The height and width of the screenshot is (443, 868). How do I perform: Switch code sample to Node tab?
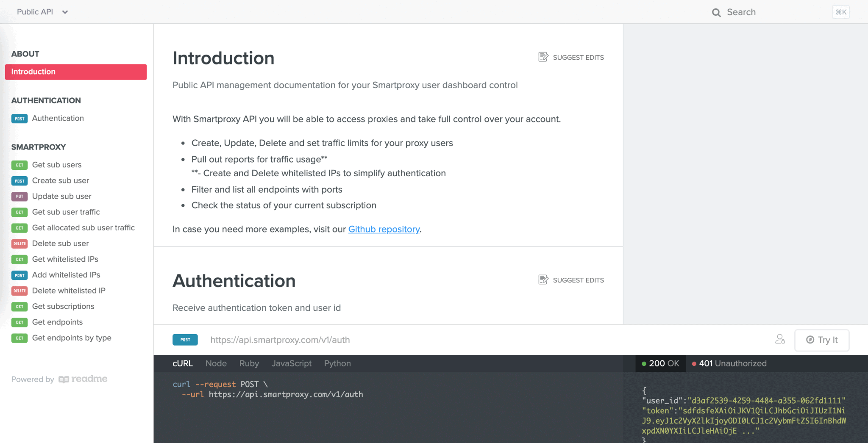click(x=216, y=363)
